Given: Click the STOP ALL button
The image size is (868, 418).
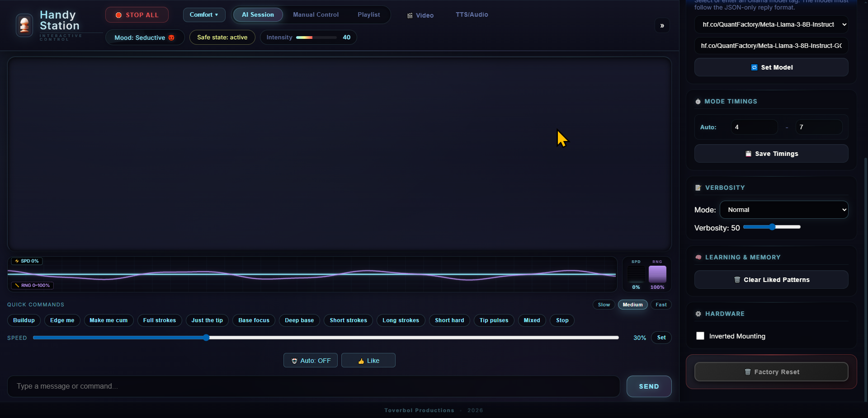Looking at the screenshot, I should (137, 15).
